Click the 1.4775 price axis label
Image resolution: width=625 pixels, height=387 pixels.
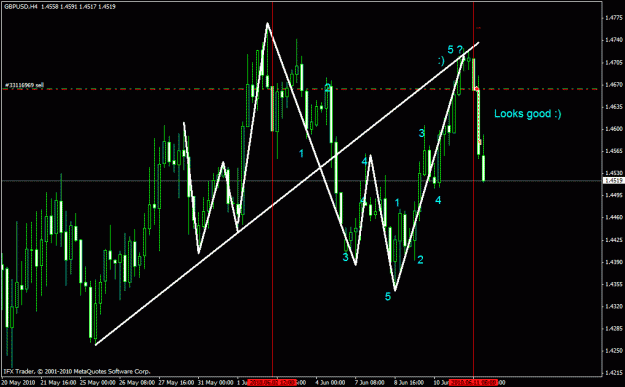pos(614,18)
